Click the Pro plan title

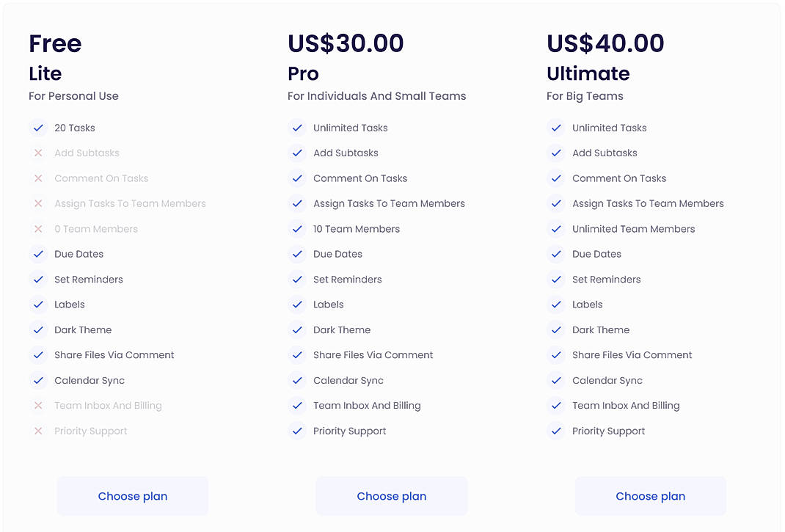[x=303, y=73]
